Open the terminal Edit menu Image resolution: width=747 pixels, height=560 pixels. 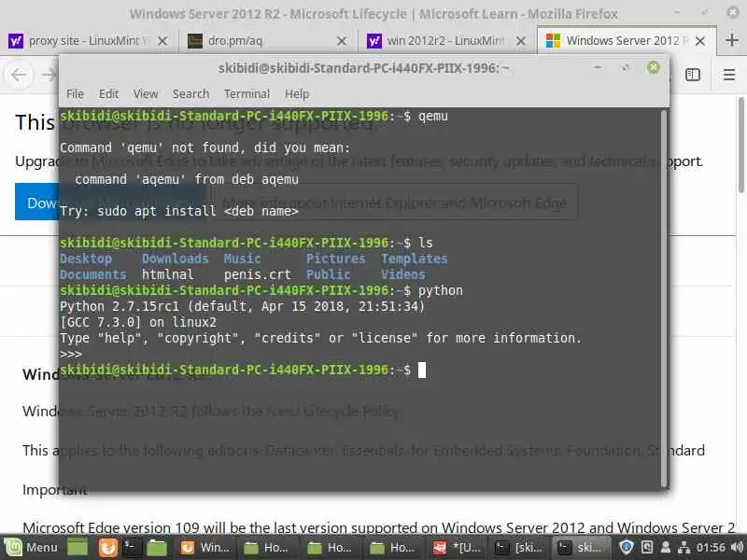108,94
